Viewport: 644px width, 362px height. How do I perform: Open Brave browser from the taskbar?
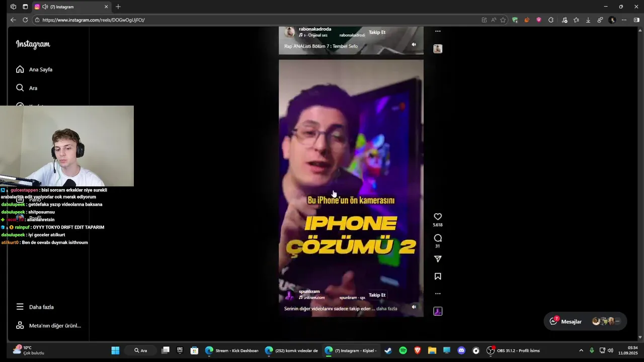(418, 350)
